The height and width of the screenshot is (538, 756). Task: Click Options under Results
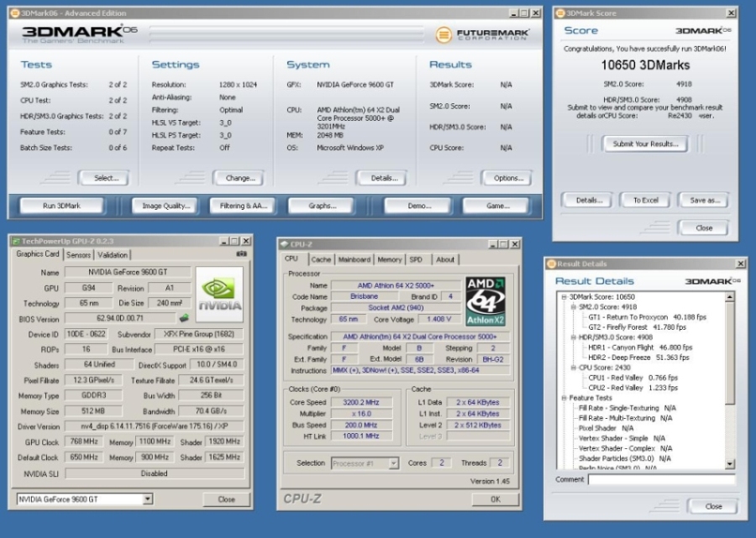[507, 178]
